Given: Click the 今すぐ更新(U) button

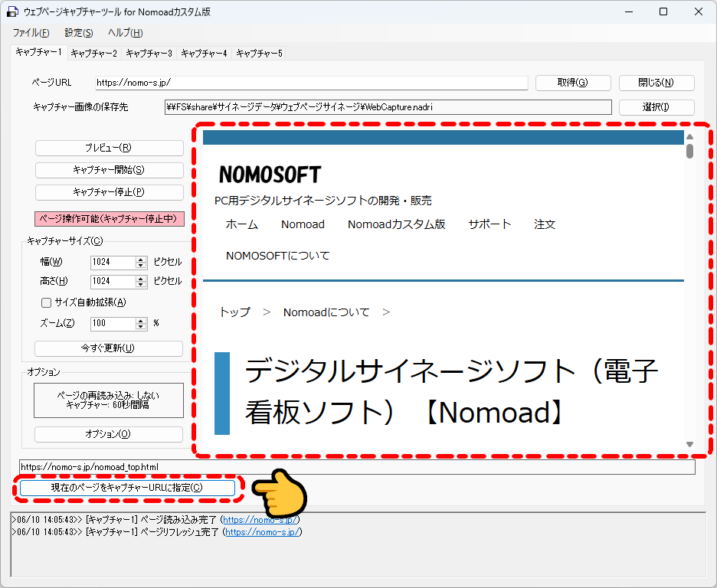Looking at the screenshot, I should point(109,348).
